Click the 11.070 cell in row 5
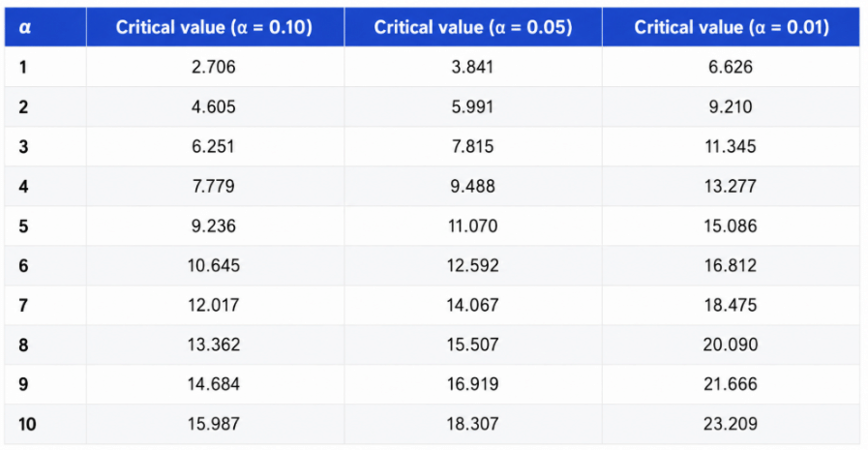This screenshot has height=450, width=868. pos(473,225)
